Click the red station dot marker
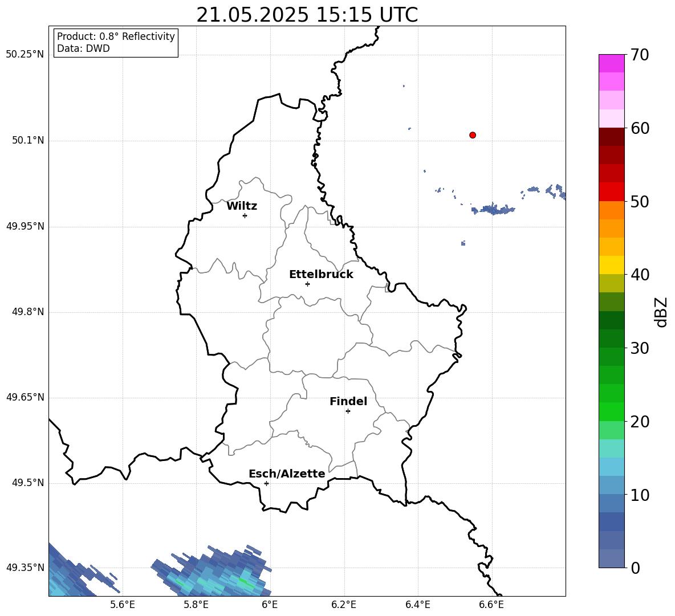The height and width of the screenshot is (616, 675). coord(473,135)
